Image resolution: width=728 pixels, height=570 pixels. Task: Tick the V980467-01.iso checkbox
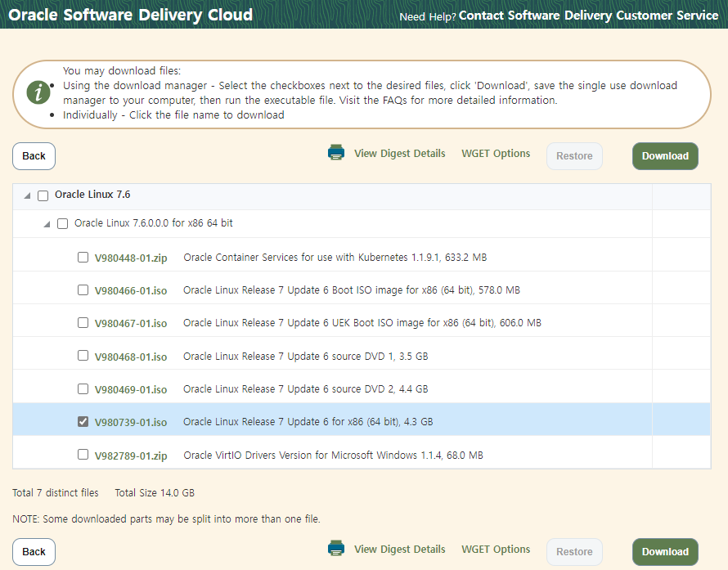tap(83, 322)
